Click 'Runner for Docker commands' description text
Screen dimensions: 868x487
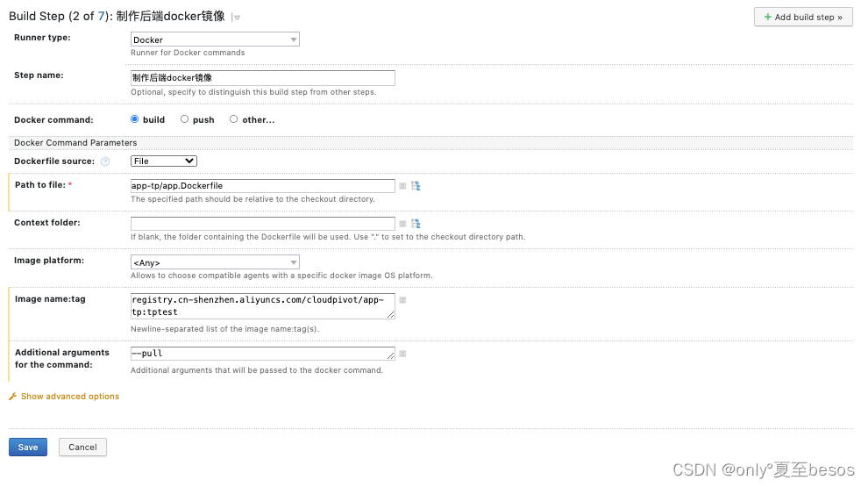[x=188, y=53]
